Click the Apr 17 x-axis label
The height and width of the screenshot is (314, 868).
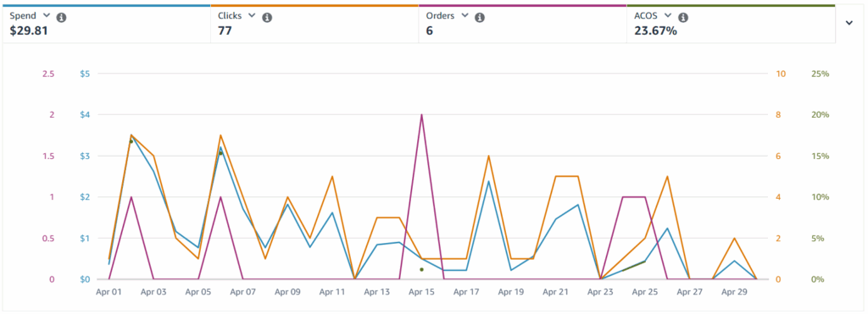[466, 291]
